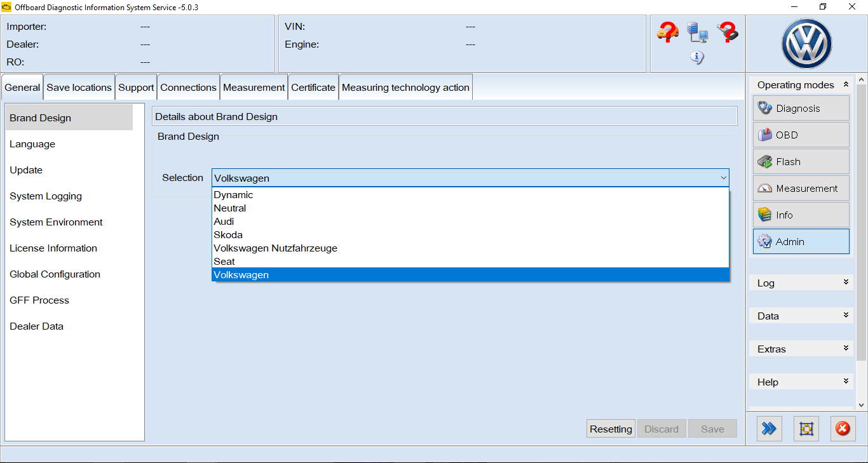Click the Dealer label in header
This screenshot has width=868, height=463.
click(23, 44)
